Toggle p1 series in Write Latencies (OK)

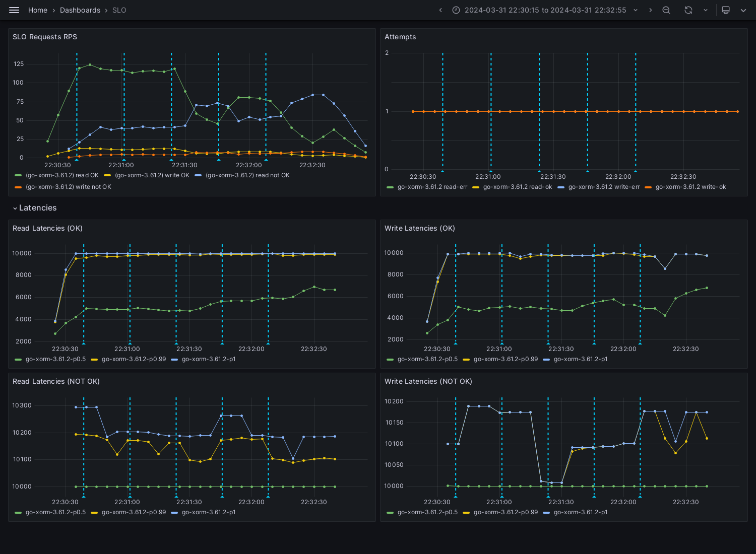pos(581,359)
